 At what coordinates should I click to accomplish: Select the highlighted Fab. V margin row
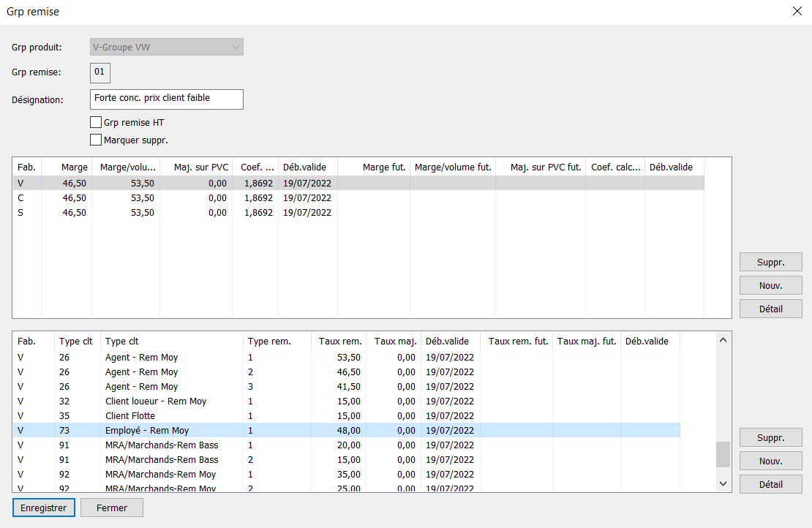[x=358, y=184]
